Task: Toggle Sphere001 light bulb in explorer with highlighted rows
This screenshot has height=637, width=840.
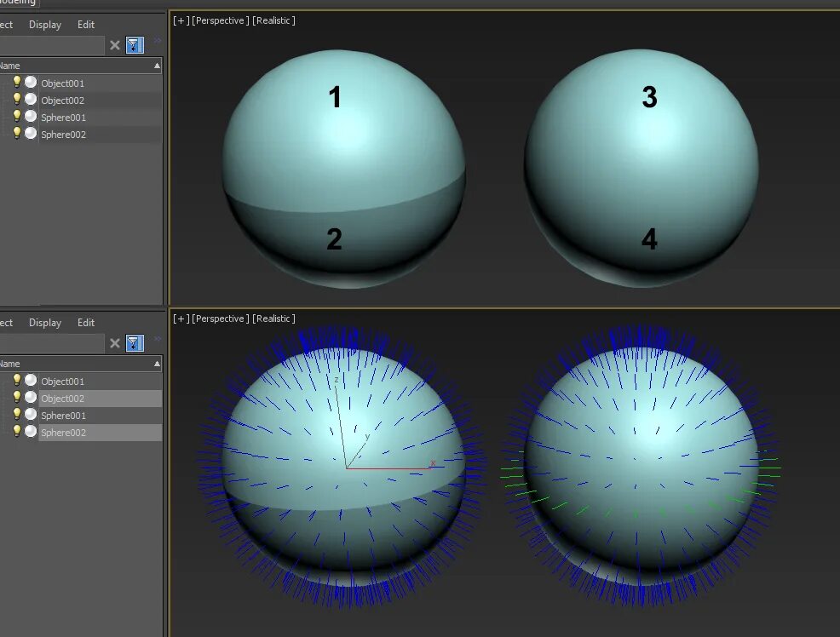Action: 17,415
